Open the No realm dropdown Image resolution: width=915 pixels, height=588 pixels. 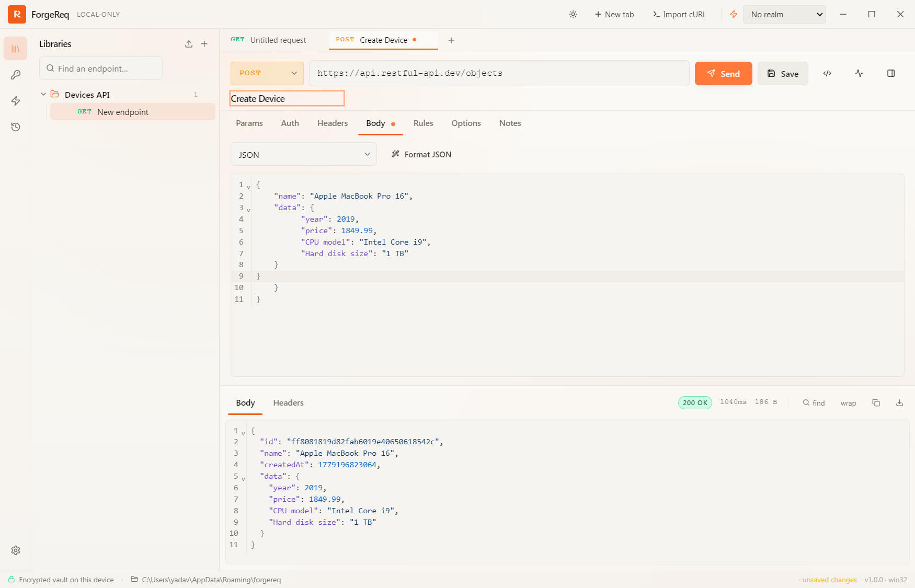pos(785,15)
